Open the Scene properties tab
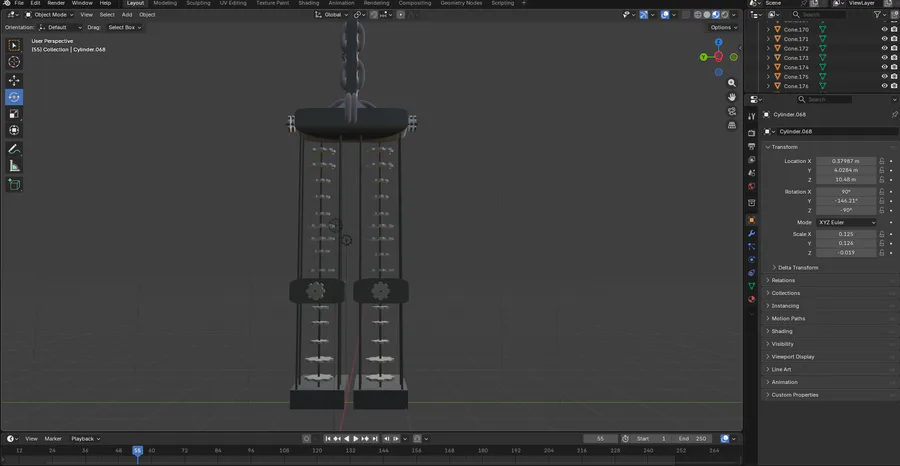 click(752, 173)
